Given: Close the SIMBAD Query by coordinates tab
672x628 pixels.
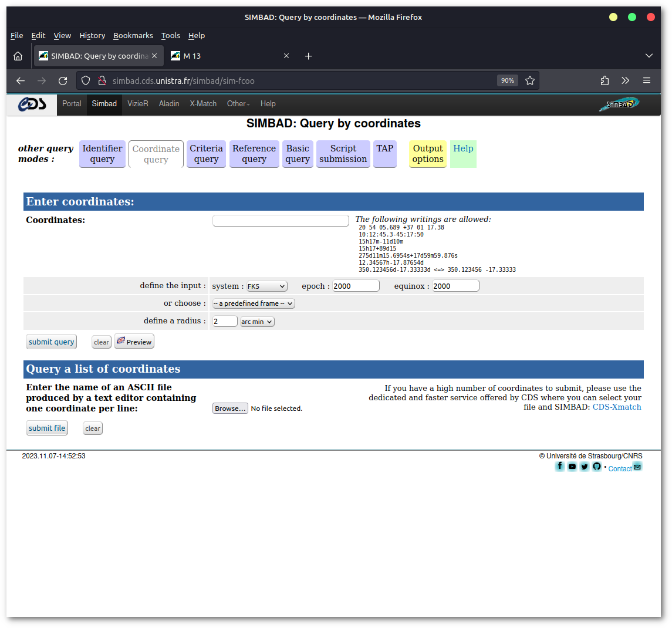Looking at the screenshot, I should point(154,56).
